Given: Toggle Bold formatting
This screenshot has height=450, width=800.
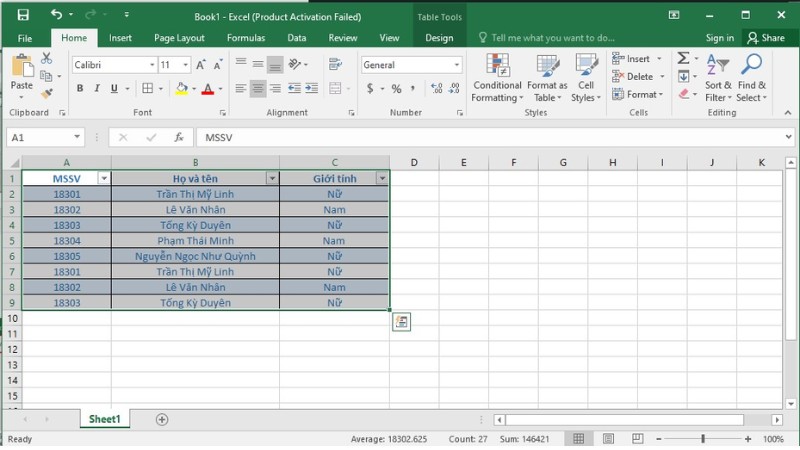Looking at the screenshot, I should point(80,88).
